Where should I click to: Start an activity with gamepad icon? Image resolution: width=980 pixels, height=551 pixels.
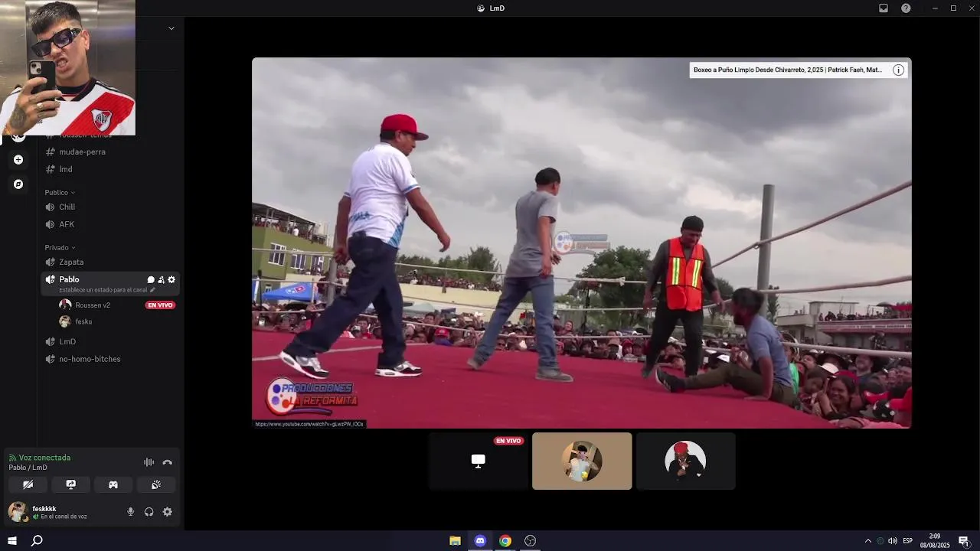pyautogui.click(x=113, y=484)
